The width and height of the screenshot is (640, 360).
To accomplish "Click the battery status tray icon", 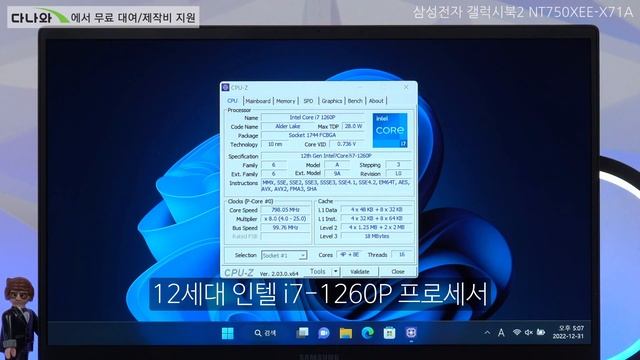I will [x=541, y=332].
